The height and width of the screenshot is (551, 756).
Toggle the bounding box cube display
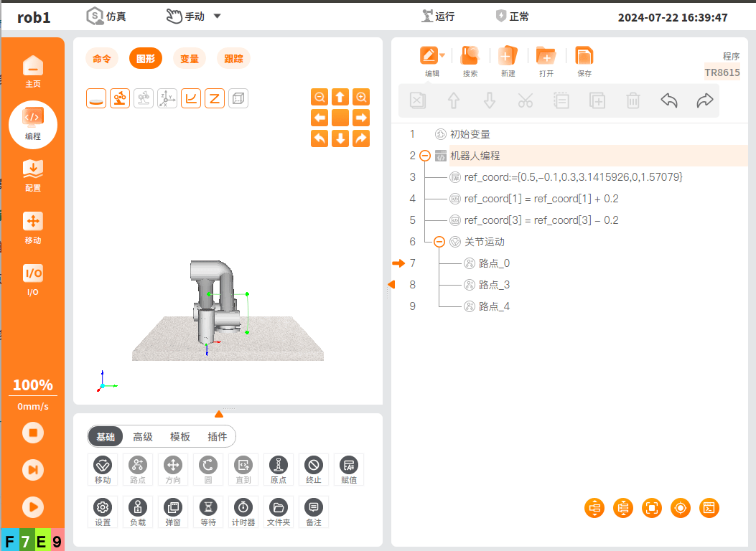(x=238, y=98)
